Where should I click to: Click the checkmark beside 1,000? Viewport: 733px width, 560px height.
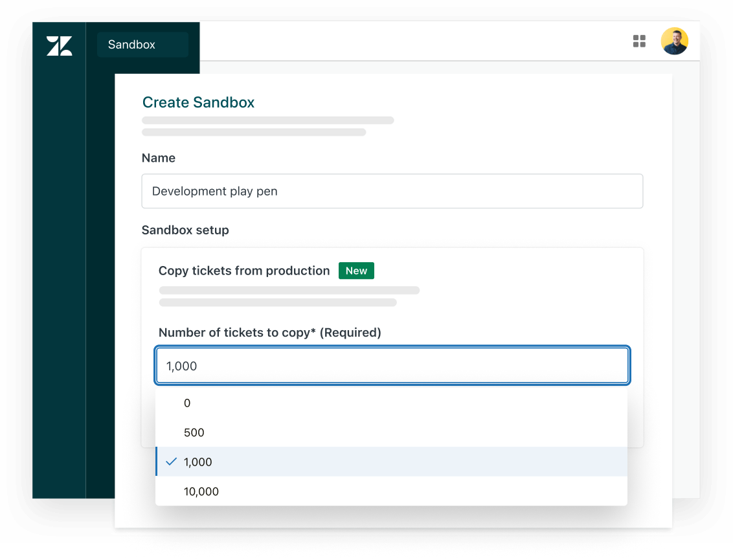click(171, 462)
